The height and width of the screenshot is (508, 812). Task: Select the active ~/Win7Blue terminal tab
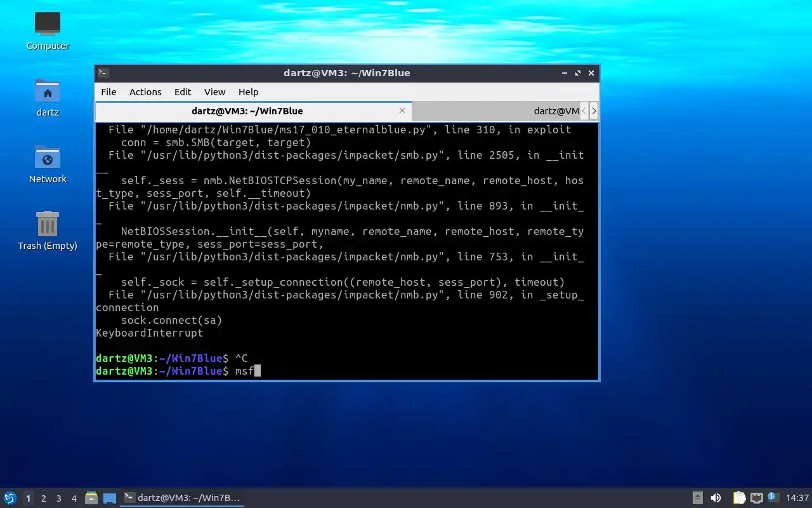(253, 110)
